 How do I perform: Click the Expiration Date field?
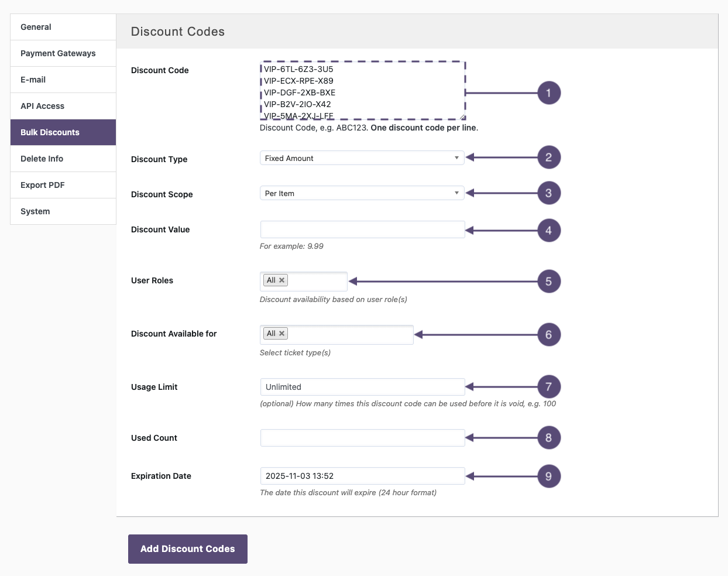tap(362, 476)
